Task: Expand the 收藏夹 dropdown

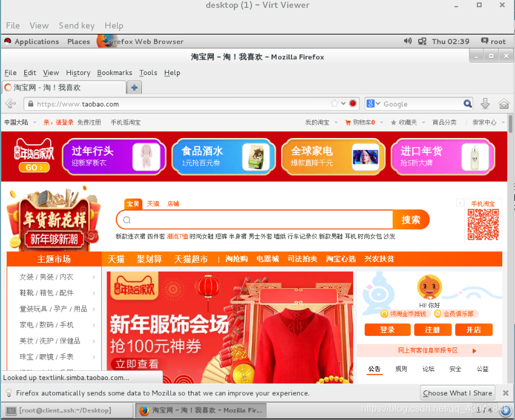Action: pyautogui.click(x=424, y=123)
